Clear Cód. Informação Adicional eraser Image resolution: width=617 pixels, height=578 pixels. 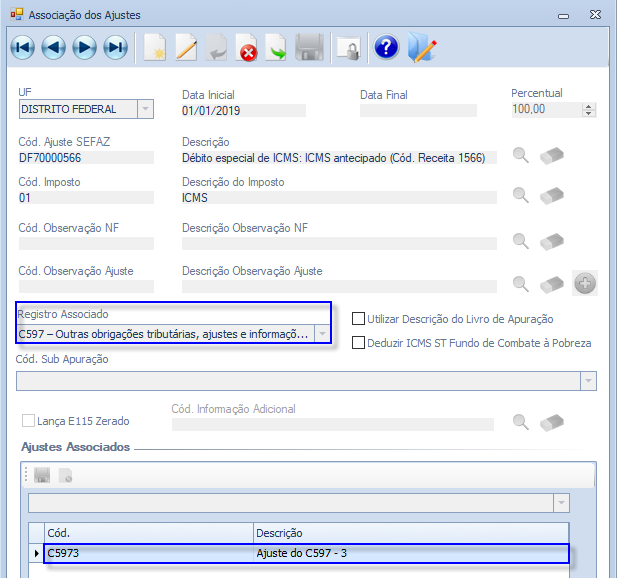point(552,423)
